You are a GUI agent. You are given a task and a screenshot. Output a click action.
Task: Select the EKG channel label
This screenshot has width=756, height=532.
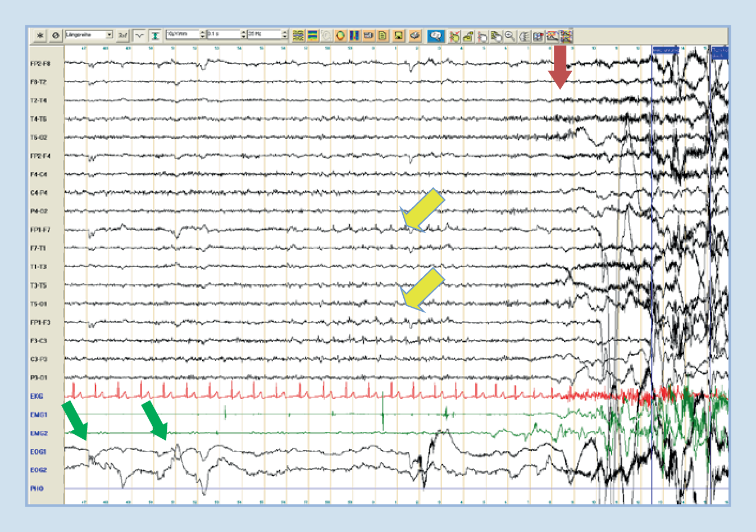(37, 397)
